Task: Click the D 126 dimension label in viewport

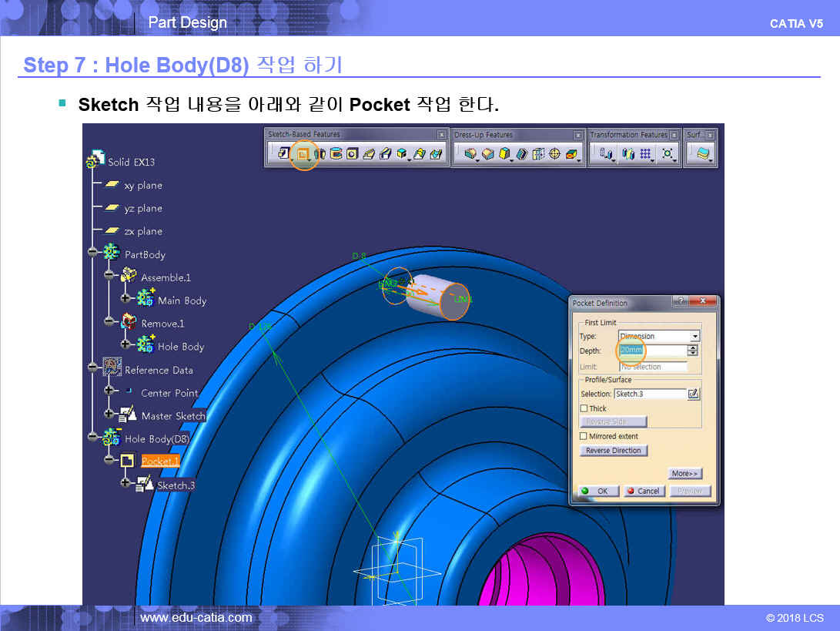Action: 259,326
